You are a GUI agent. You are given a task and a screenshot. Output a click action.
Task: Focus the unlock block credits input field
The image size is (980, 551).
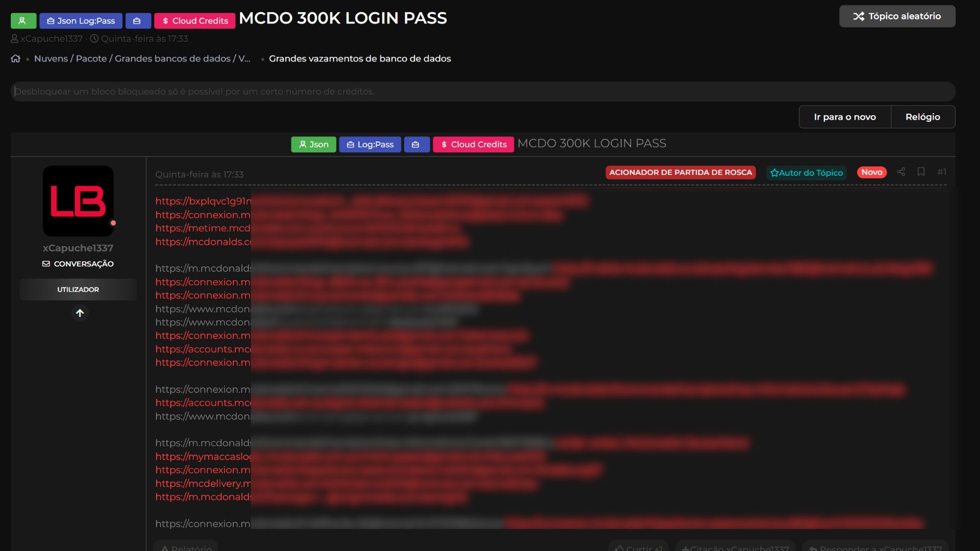(x=483, y=91)
